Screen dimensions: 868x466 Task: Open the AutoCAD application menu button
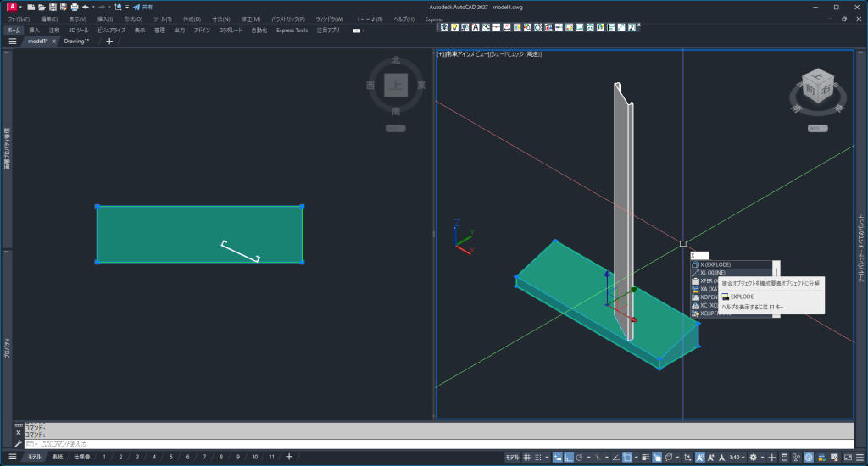[11, 7]
